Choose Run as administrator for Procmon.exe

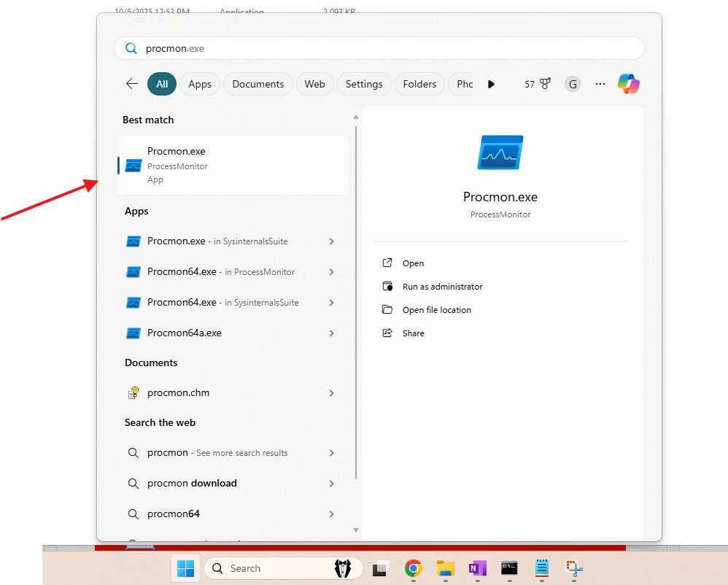(442, 287)
